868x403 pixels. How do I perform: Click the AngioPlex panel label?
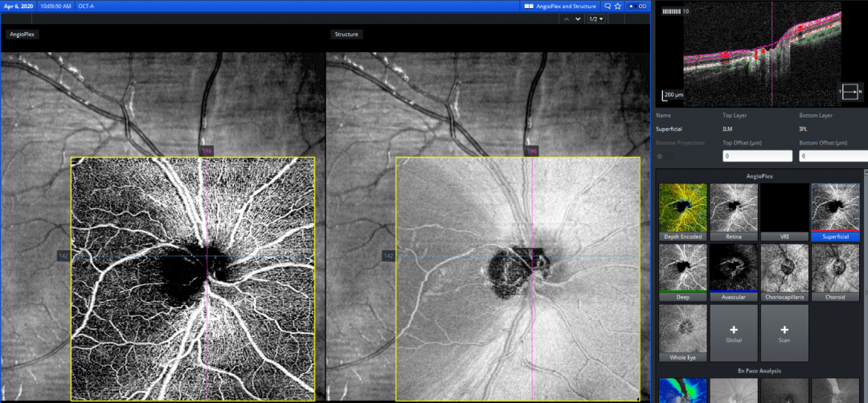23,35
